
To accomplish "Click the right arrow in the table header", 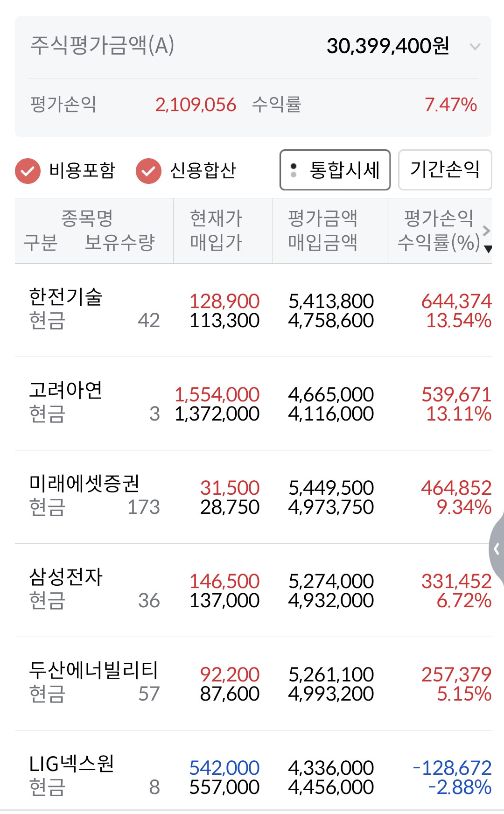I will [x=486, y=231].
